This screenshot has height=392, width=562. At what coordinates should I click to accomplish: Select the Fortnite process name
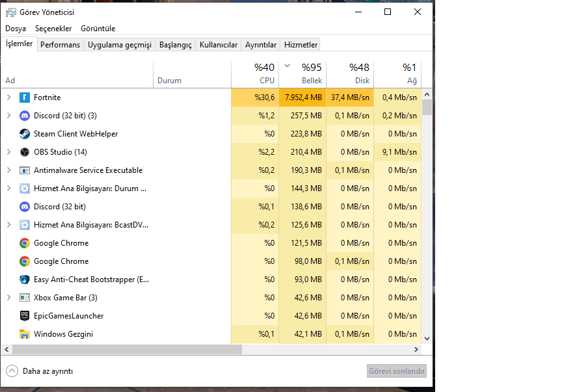point(47,98)
